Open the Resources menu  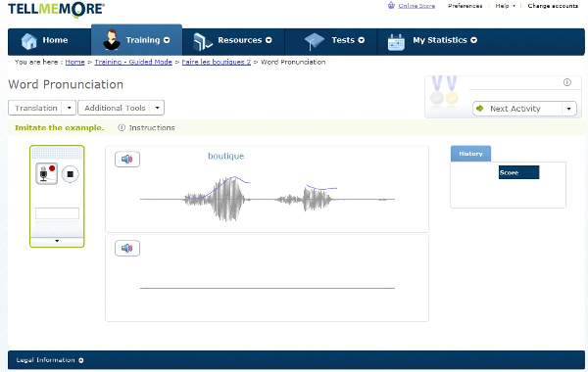click(233, 41)
